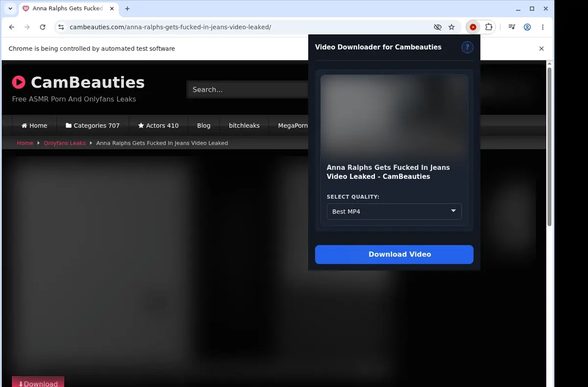Go forward to the next page
The width and height of the screenshot is (588, 387).
[27, 27]
